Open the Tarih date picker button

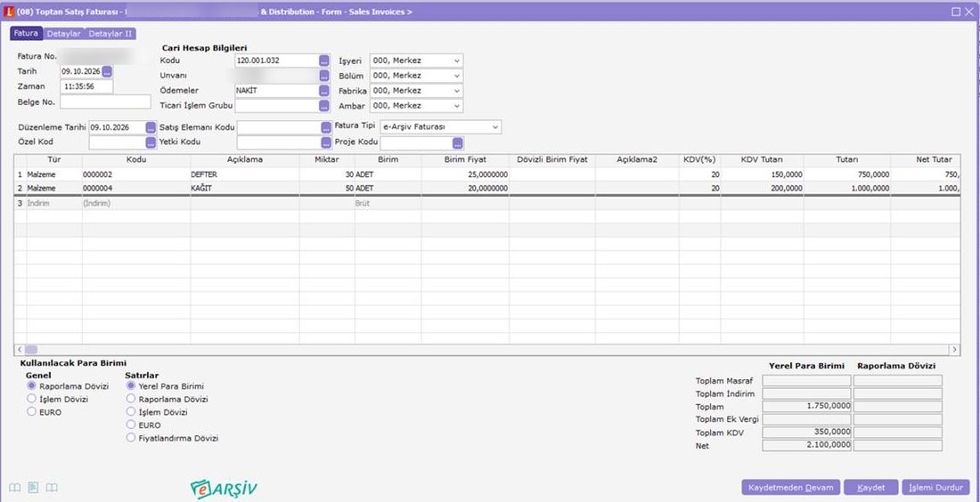pyautogui.click(x=108, y=71)
